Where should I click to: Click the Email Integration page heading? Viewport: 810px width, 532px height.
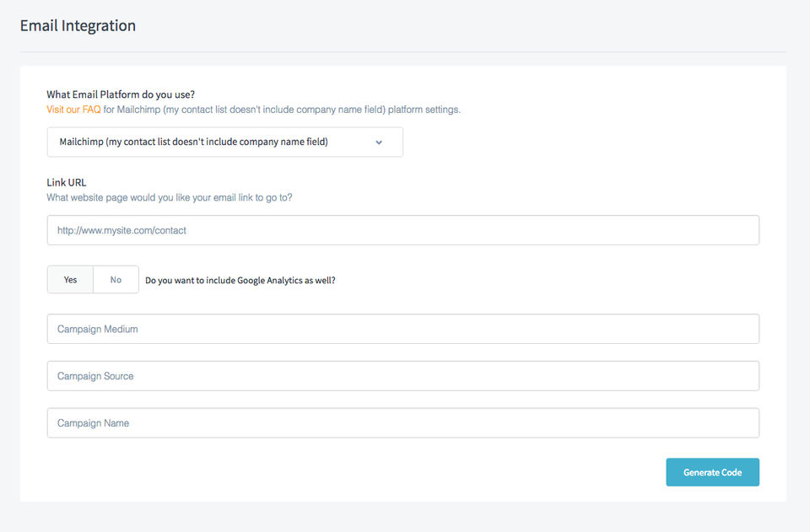click(78, 25)
